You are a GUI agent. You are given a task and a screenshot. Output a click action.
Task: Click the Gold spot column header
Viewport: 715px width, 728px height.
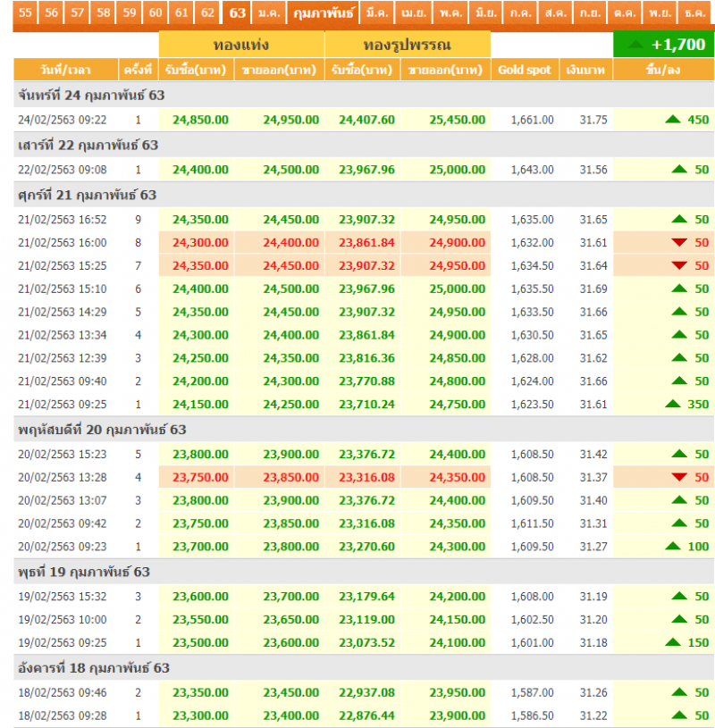click(x=525, y=70)
